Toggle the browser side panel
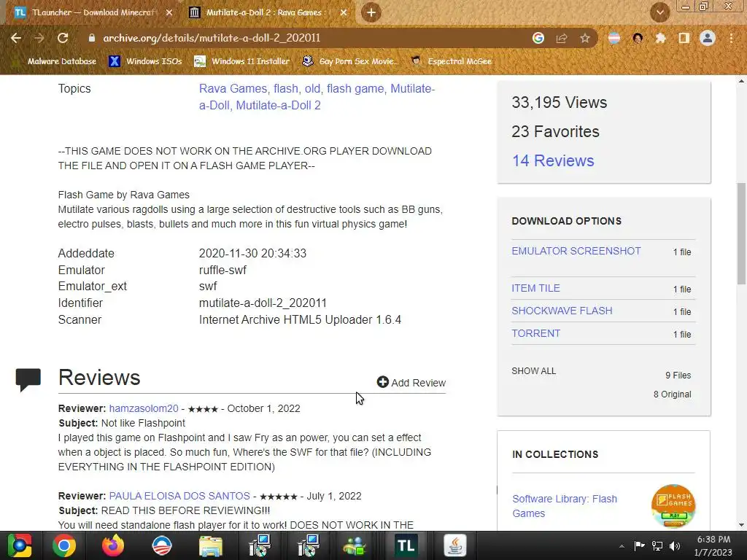 pos(684,38)
